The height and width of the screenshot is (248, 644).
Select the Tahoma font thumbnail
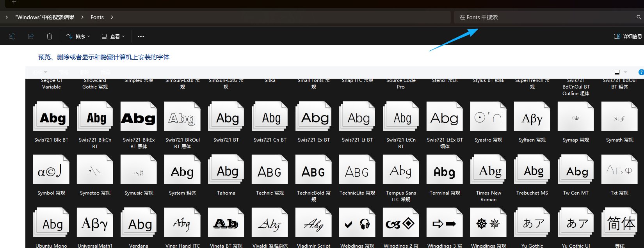226,170
